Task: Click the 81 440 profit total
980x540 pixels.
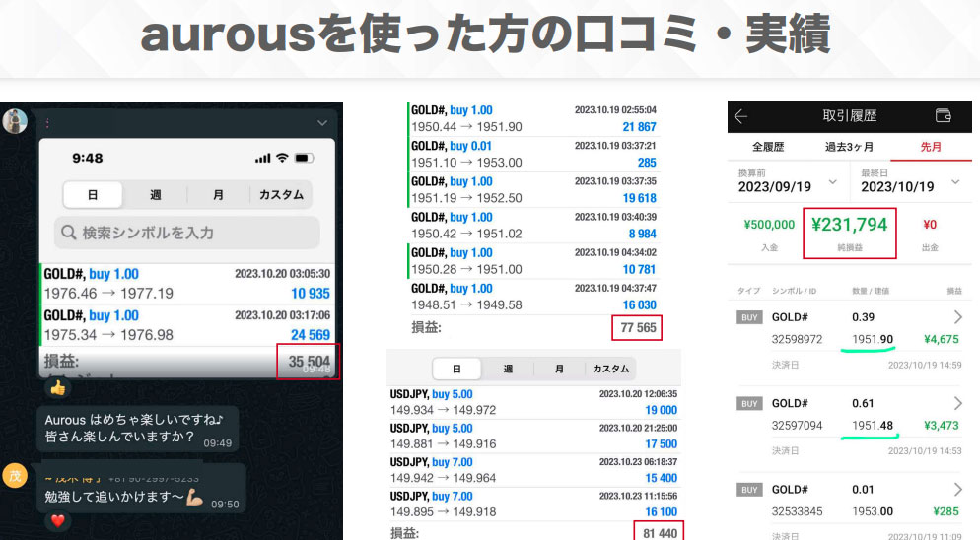Action: tap(660, 533)
